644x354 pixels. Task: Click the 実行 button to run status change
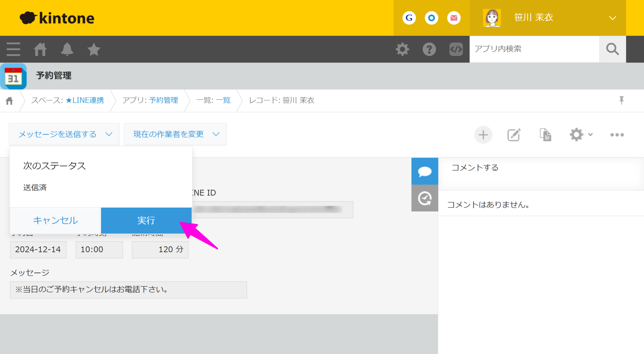146,221
